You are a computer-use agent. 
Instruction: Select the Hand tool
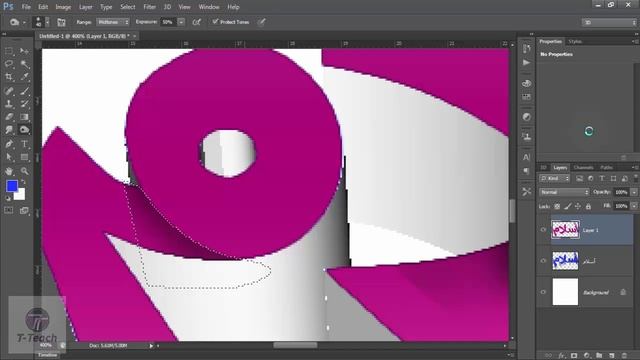pyautogui.click(x=9, y=171)
